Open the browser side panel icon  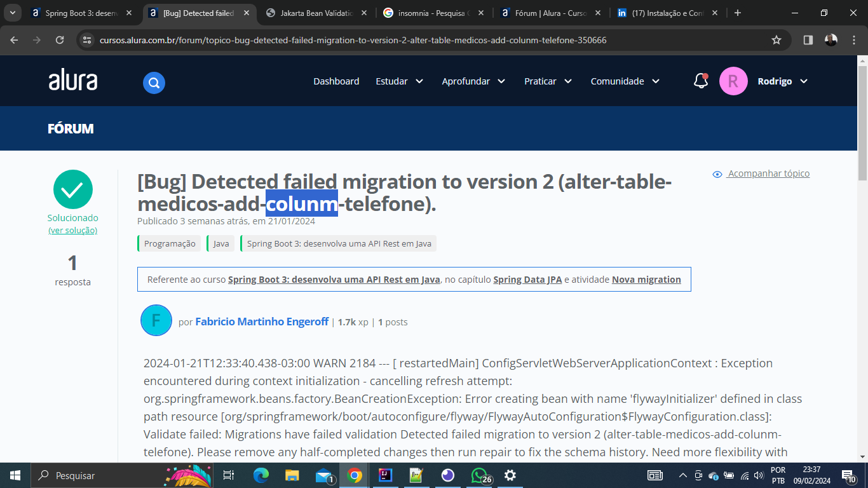tap(808, 40)
